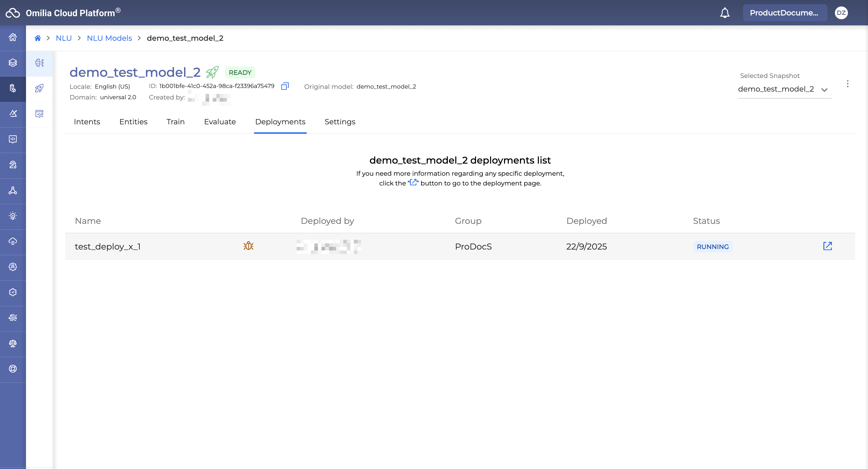Click the lightbulb icon in left navigation

pyautogui.click(x=13, y=216)
